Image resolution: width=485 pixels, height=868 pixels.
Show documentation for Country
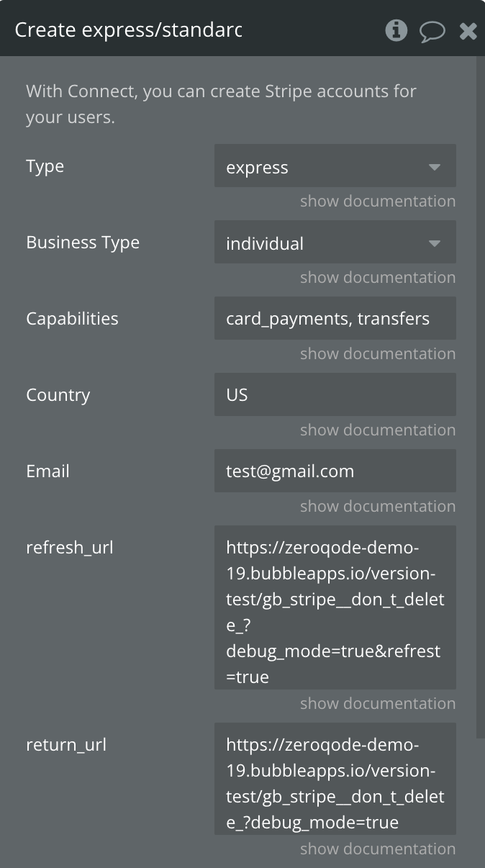pyautogui.click(x=378, y=430)
